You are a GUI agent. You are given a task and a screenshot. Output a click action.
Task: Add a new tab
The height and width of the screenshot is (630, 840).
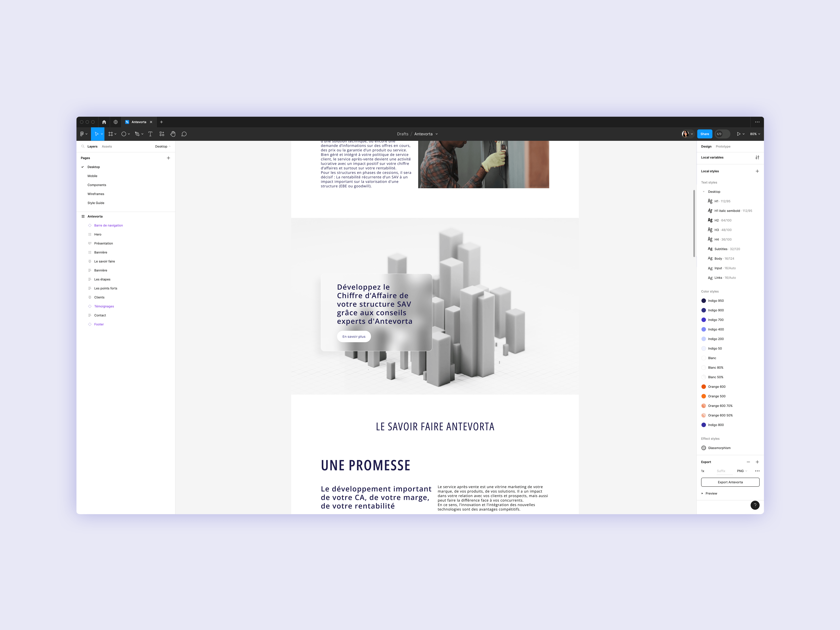[x=161, y=122]
